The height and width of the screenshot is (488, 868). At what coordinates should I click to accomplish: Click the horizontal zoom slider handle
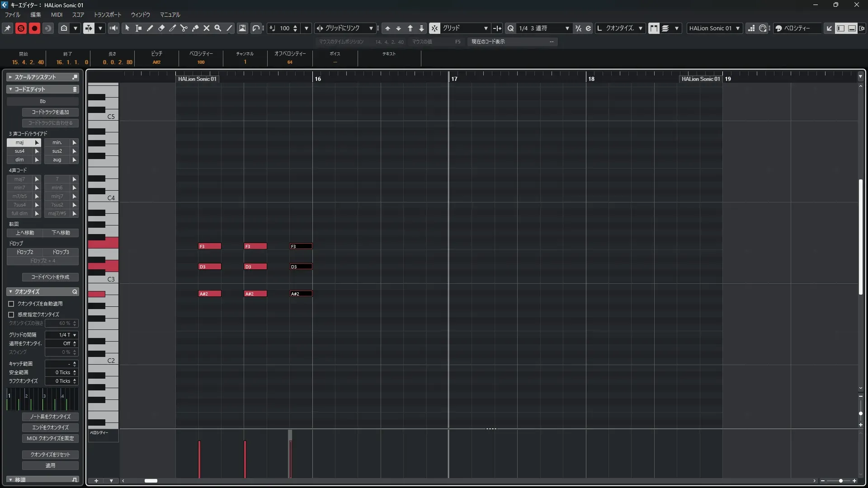click(840, 481)
